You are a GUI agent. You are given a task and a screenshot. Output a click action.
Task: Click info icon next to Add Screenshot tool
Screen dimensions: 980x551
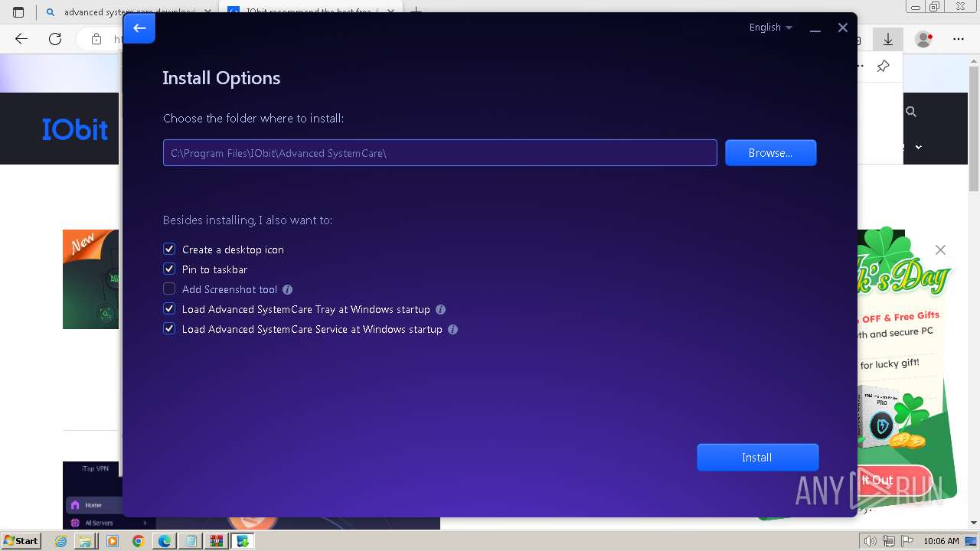coord(288,290)
